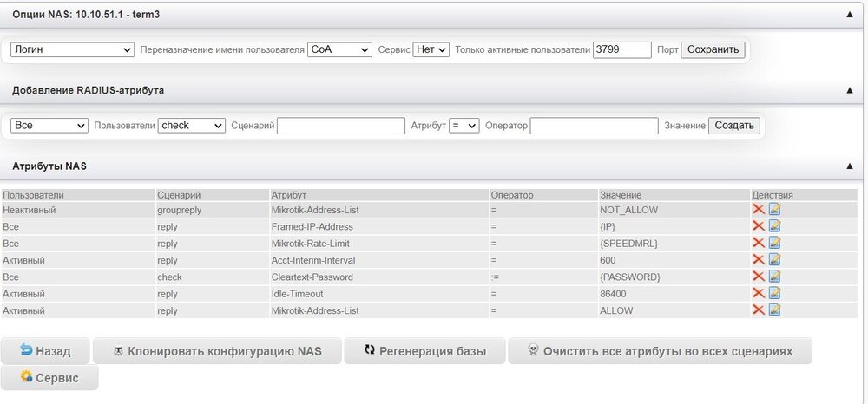Edit the Framed-IP-Address attribute
Image resolution: width=868 pixels, height=404 pixels.
point(774,226)
